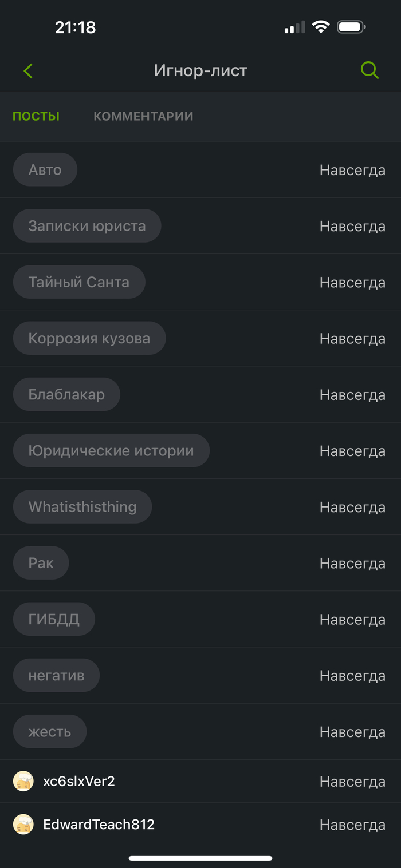Open search with the magnifier icon
This screenshot has width=401, height=868.
point(369,70)
